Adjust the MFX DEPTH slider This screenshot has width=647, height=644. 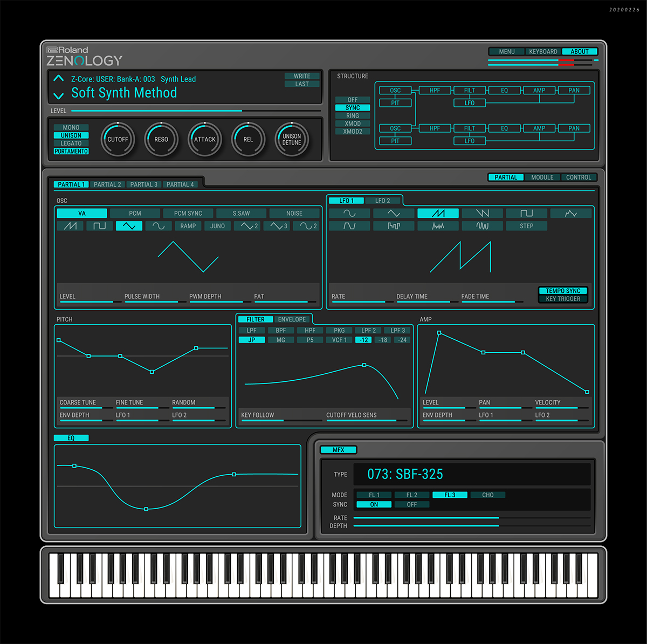click(x=472, y=526)
